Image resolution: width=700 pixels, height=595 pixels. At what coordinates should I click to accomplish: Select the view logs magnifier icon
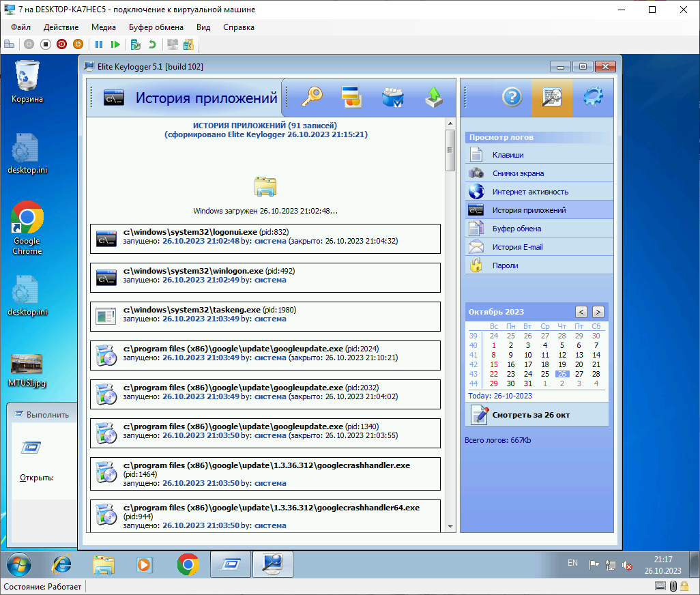pyautogui.click(x=552, y=98)
